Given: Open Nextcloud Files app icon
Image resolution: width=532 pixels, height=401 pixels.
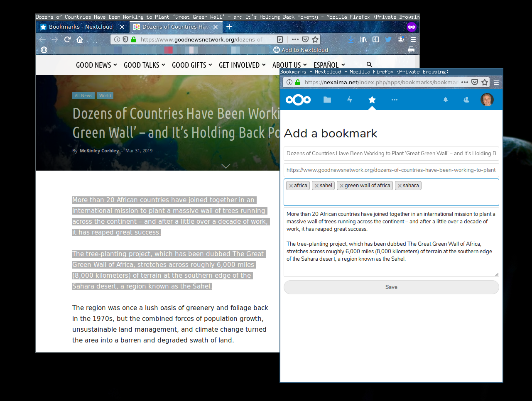Looking at the screenshot, I should point(327,100).
